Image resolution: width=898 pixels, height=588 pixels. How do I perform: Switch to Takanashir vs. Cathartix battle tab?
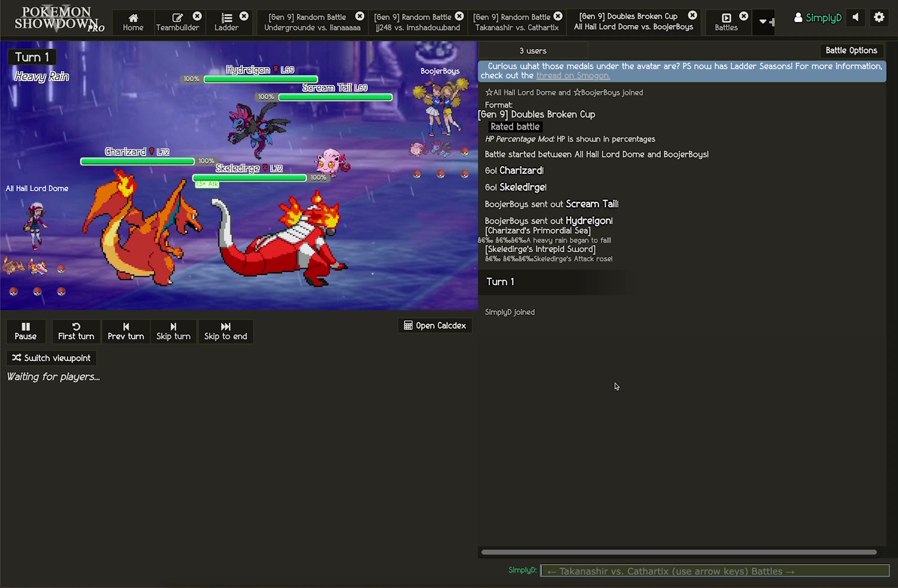click(516, 22)
